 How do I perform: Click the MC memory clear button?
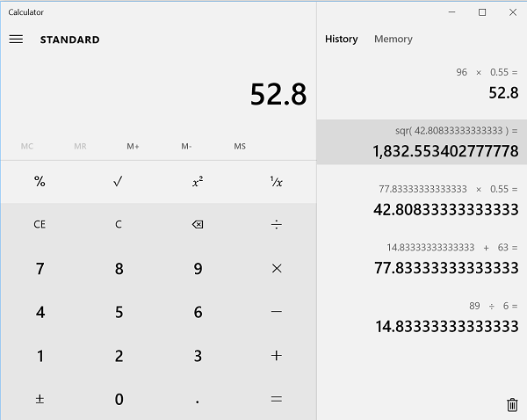(x=27, y=146)
